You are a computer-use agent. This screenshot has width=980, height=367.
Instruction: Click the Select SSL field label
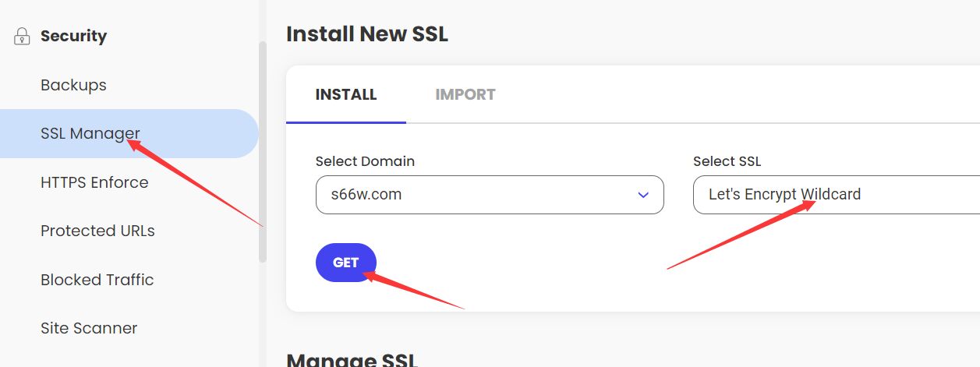pos(727,161)
